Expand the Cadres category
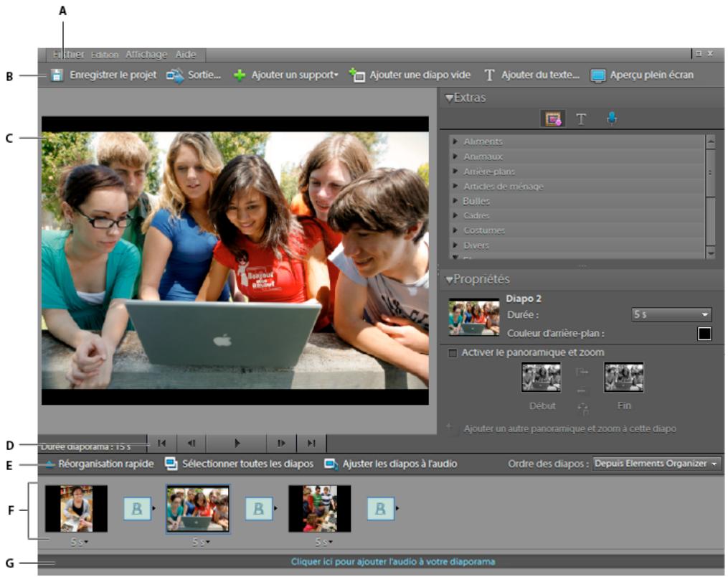The height and width of the screenshot is (577, 728). pos(455,215)
